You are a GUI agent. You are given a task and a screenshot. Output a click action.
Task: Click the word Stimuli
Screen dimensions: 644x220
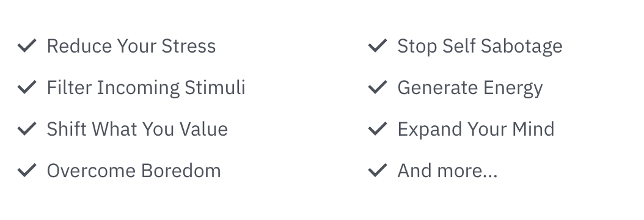tap(215, 87)
